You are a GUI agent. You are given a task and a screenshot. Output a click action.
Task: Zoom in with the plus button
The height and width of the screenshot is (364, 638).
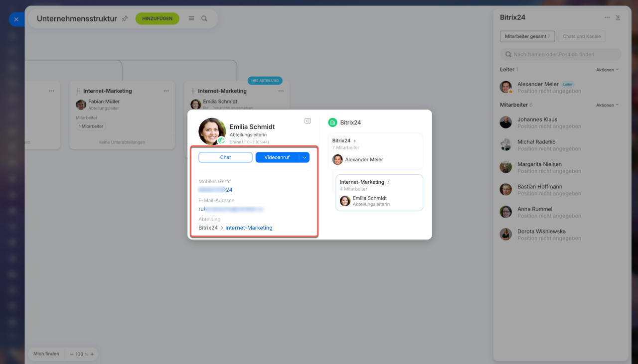[x=92, y=354]
